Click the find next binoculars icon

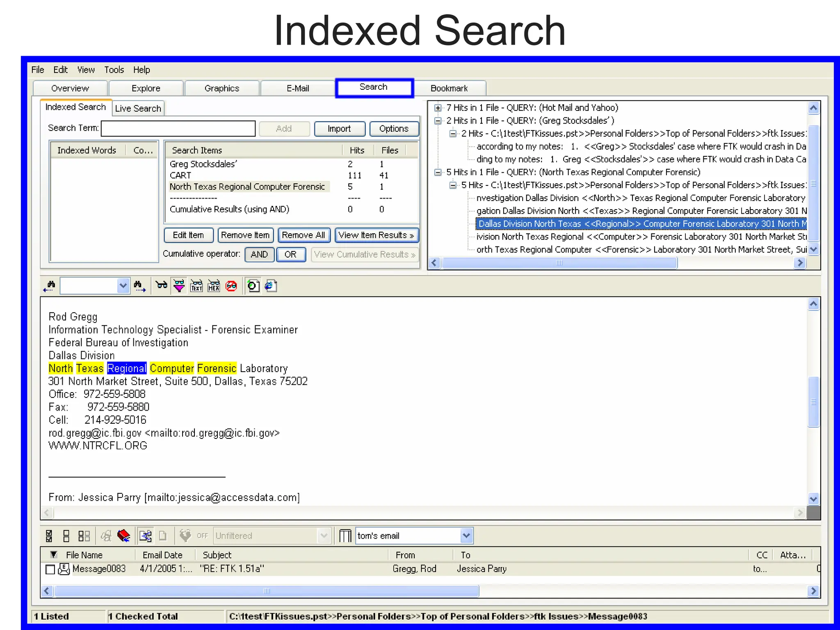(x=139, y=286)
